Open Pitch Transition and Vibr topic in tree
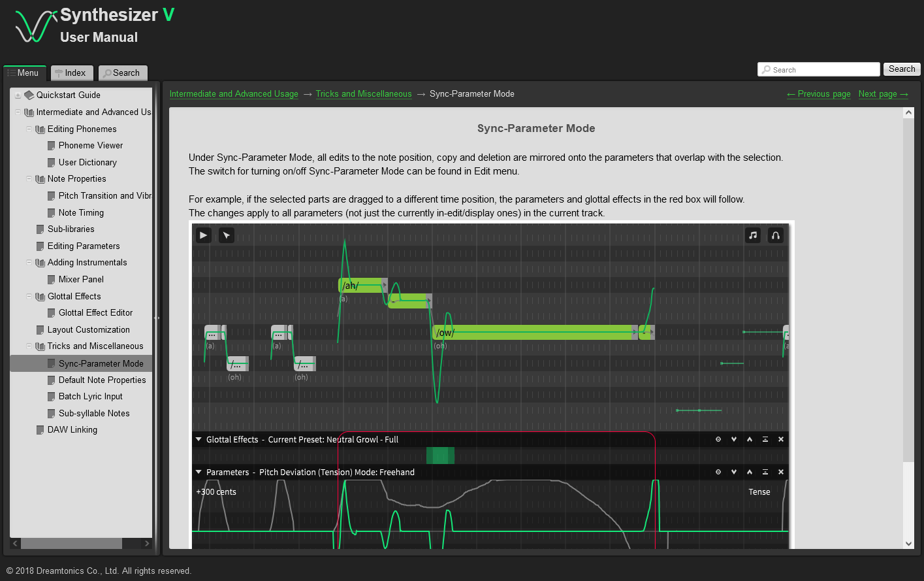The height and width of the screenshot is (581, 924). 104,196
